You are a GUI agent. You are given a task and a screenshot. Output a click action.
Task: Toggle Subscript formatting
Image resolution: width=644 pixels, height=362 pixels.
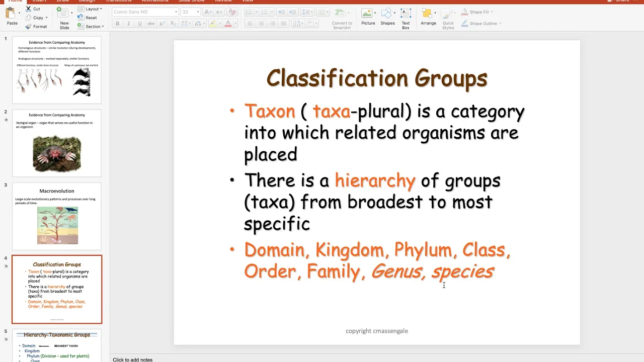point(173,24)
